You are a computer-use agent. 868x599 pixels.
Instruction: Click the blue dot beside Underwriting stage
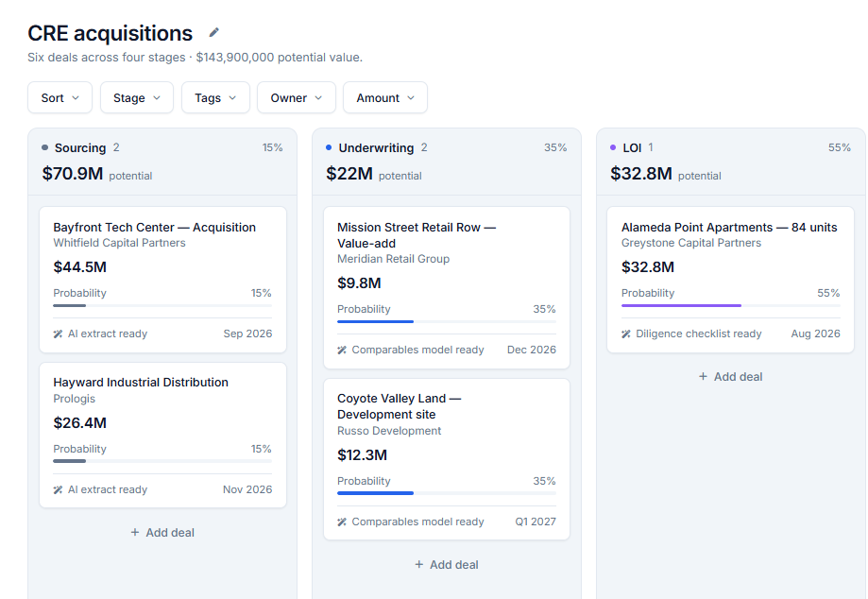(329, 147)
